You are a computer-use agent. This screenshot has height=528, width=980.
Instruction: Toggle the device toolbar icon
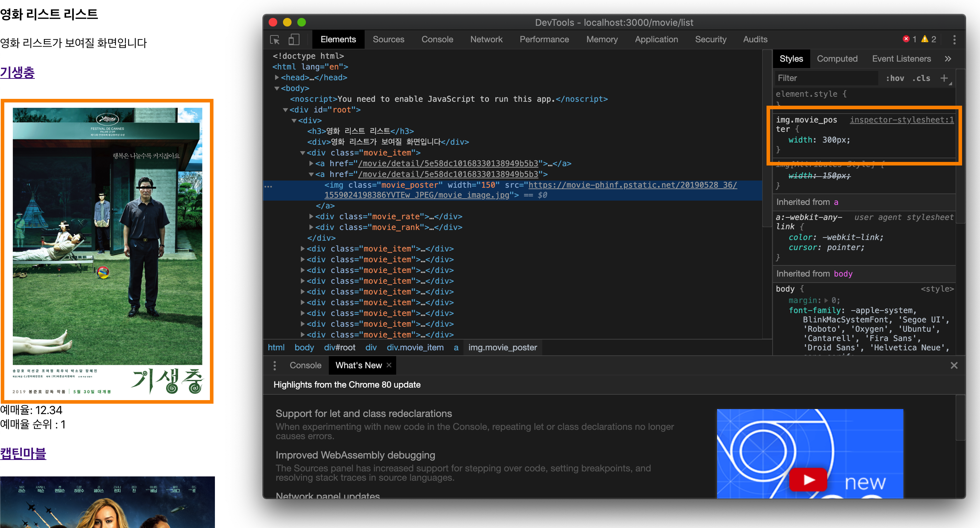[294, 39]
